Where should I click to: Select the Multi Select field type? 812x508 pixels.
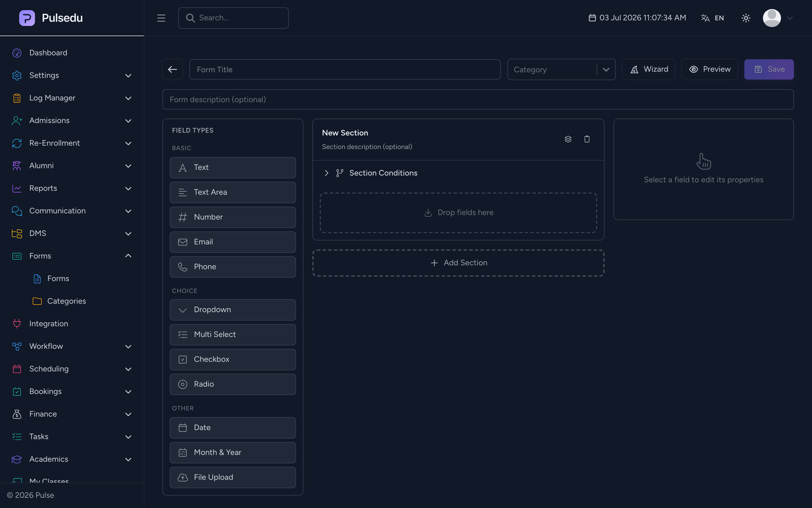(x=233, y=335)
